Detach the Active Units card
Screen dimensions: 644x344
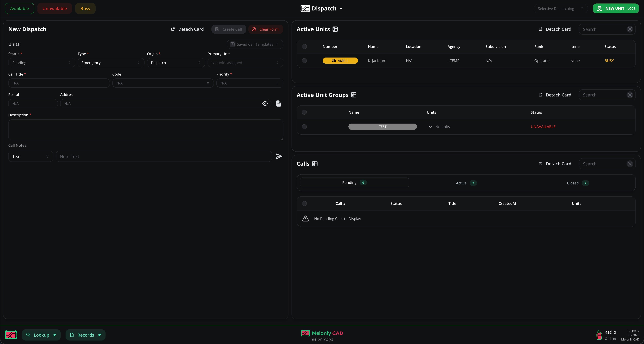(x=555, y=29)
